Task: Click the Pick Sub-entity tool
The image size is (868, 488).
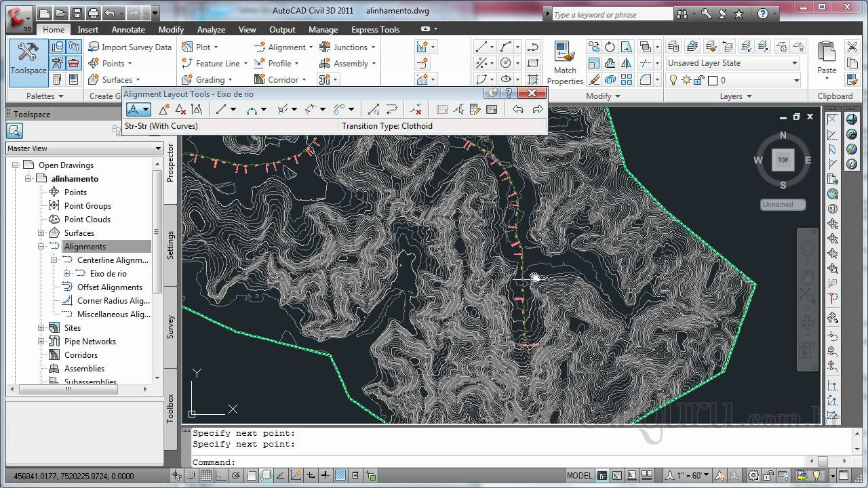Action: click(458, 109)
